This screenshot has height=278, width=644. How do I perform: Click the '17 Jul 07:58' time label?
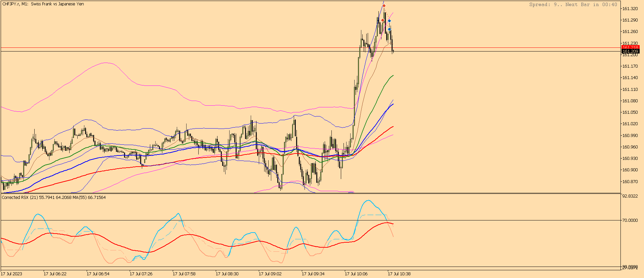184,274
